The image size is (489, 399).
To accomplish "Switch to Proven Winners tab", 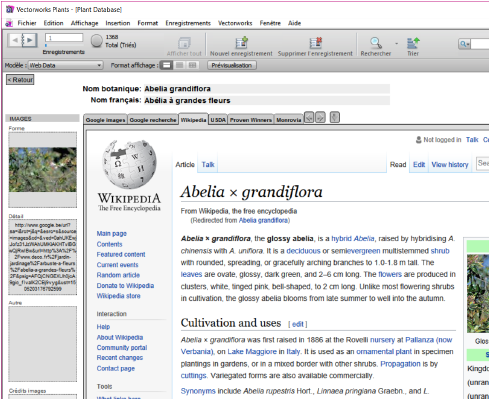I will pyautogui.click(x=251, y=120).
